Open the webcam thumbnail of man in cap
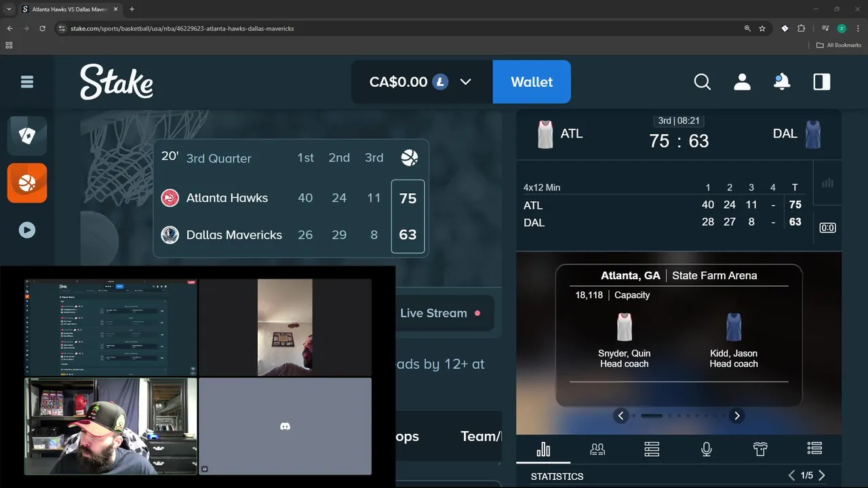Viewport: 868px width, 488px height. click(x=111, y=426)
